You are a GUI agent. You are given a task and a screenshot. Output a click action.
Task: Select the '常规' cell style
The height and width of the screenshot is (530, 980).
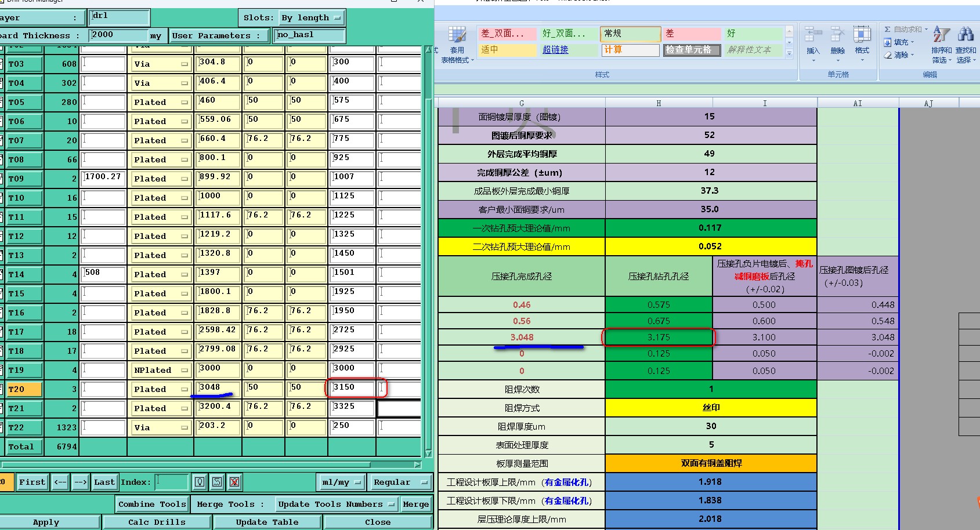pos(630,34)
